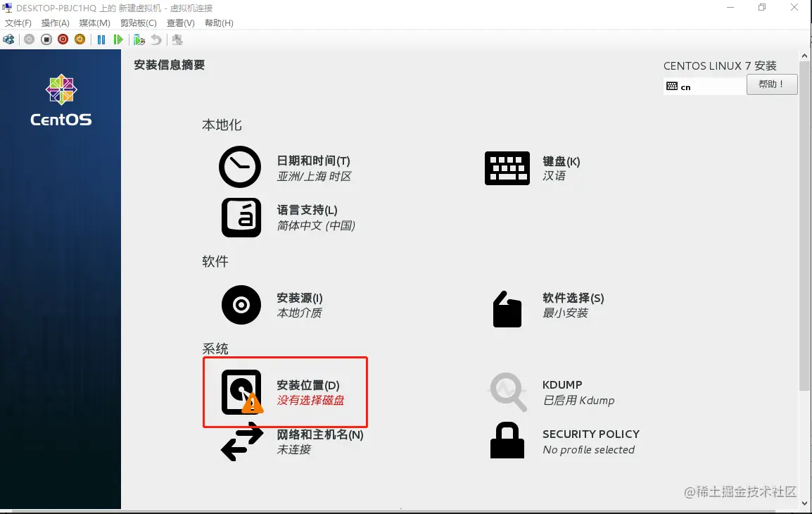Click the cn keyboard layout indicator field

pos(705,87)
